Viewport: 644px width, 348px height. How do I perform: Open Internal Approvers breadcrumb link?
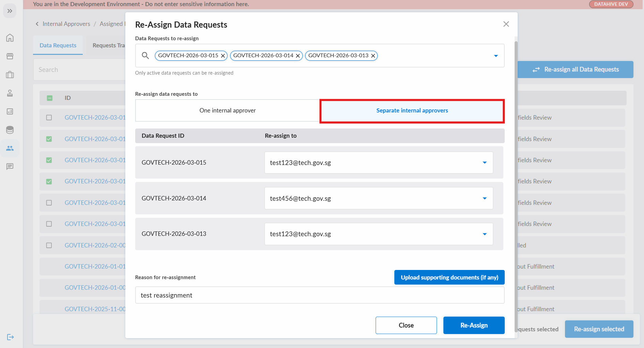pyautogui.click(x=66, y=24)
